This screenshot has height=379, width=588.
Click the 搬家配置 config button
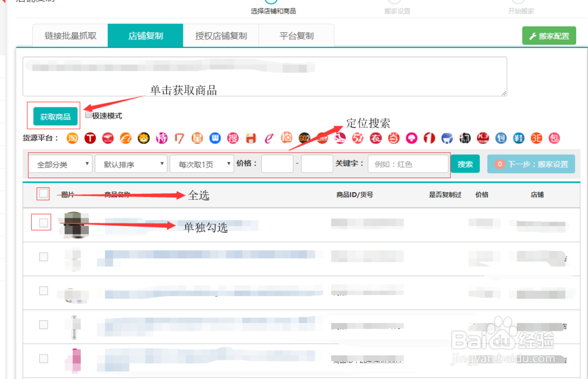click(x=549, y=36)
